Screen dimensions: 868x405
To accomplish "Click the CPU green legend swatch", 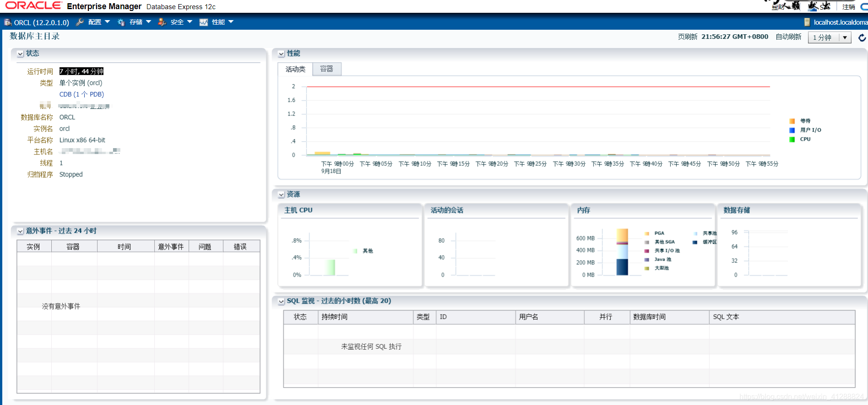I will pyautogui.click(x=792, y=139).
